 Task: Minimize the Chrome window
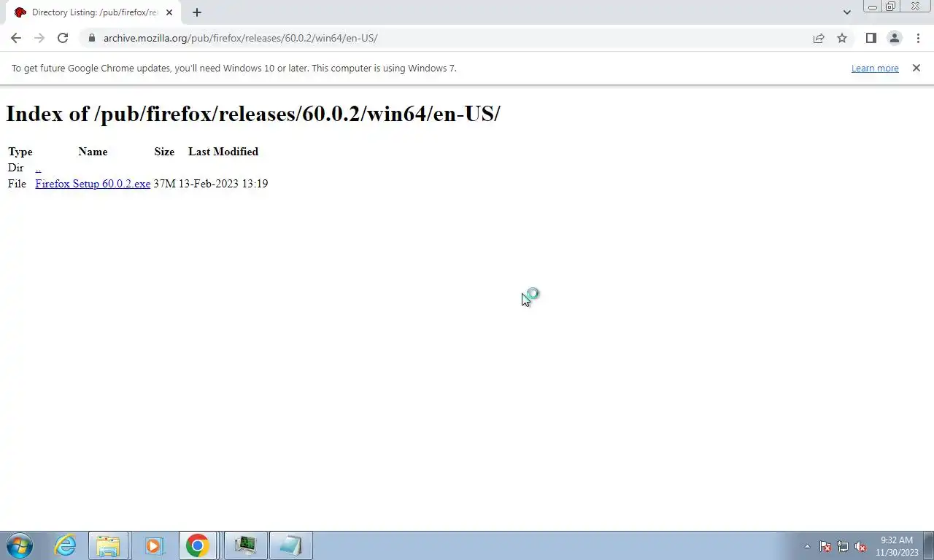click(872, 7)
